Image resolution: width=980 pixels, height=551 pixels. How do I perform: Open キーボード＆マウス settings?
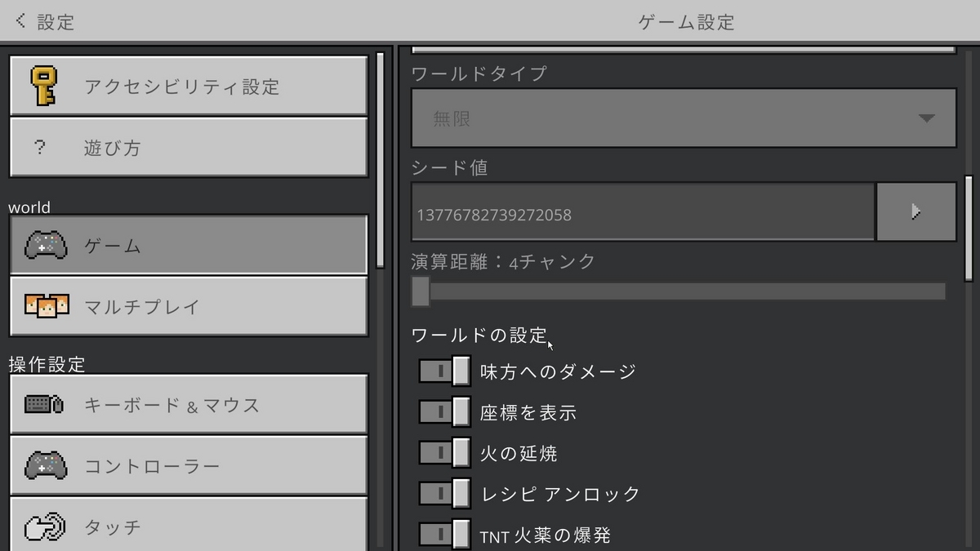pos(189,404)
